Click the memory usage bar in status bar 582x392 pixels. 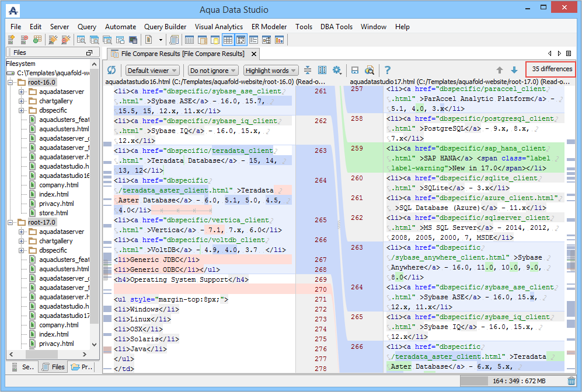[x=512, y=381]
